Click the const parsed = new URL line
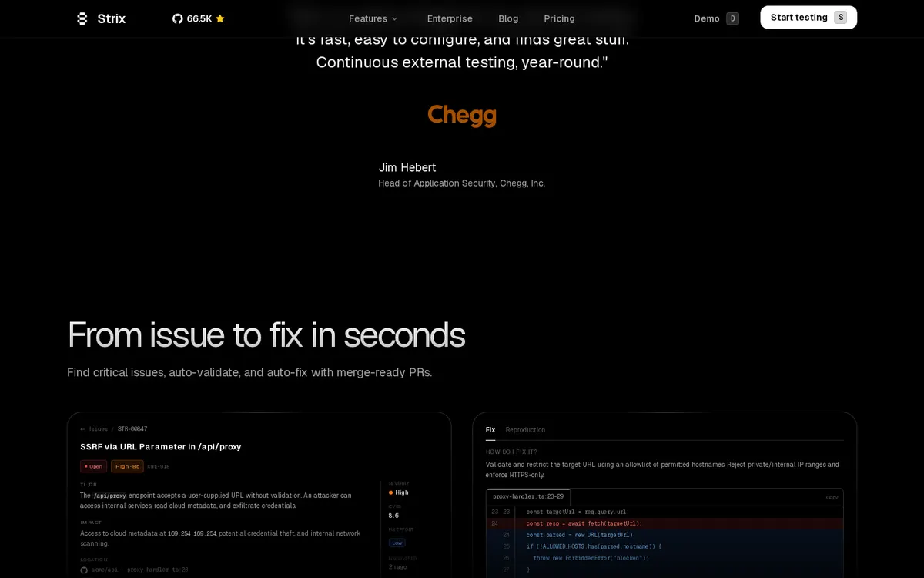This screenshot has width=924, height=578. (581, 535)
